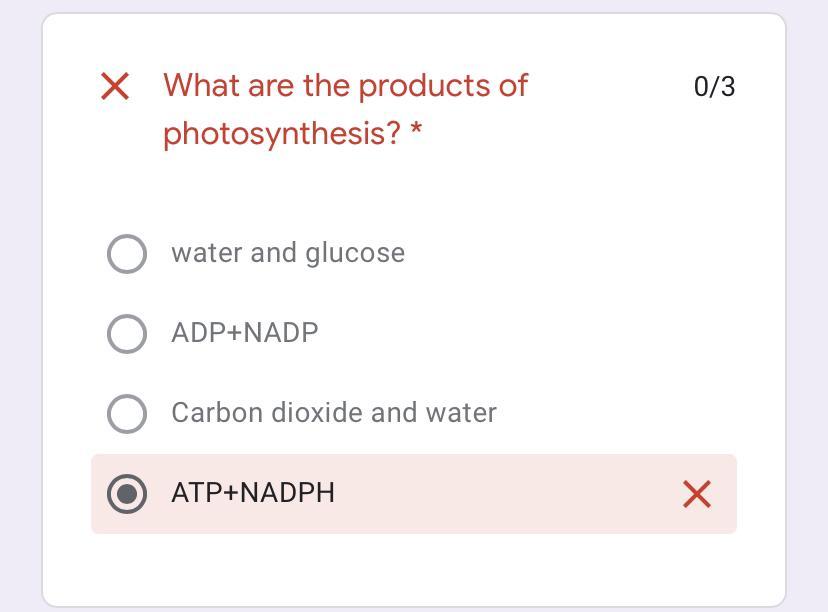Click the 'Carbon dioxide and water' answer text
Image resolution: width=828 pixels, height=612 pixels.
(334, 413)
